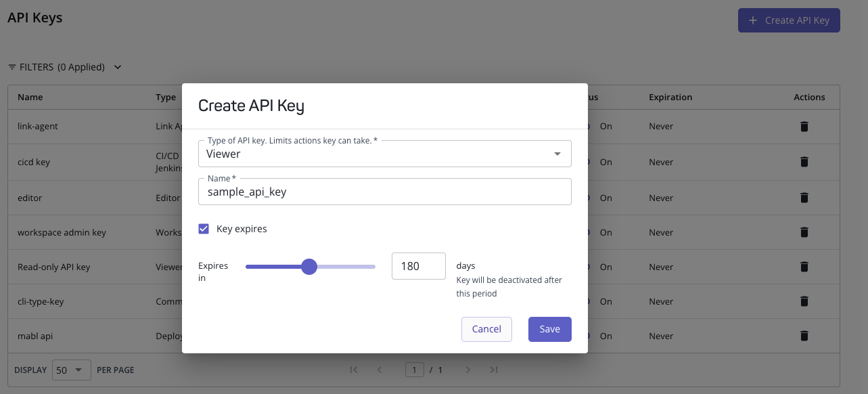Click the Expires in slider handle
This screenshot has width=868, height=394.
309,267
